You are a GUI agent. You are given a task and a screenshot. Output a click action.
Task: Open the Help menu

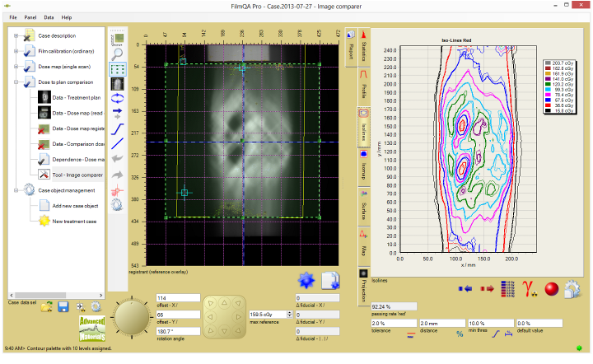coord(67,17)
